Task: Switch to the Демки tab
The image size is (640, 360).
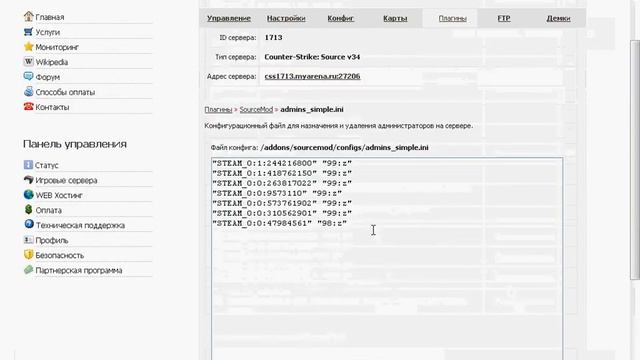Action: coord(558,18)
